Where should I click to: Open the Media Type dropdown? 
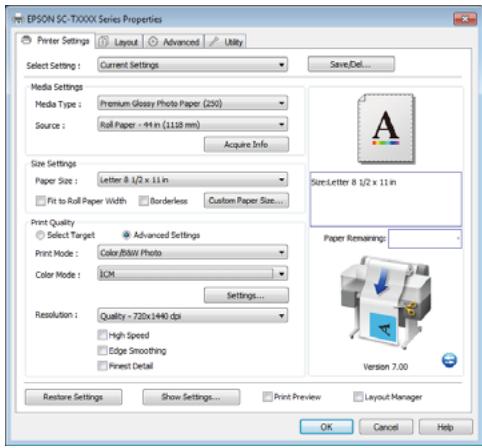coord(192,103)
